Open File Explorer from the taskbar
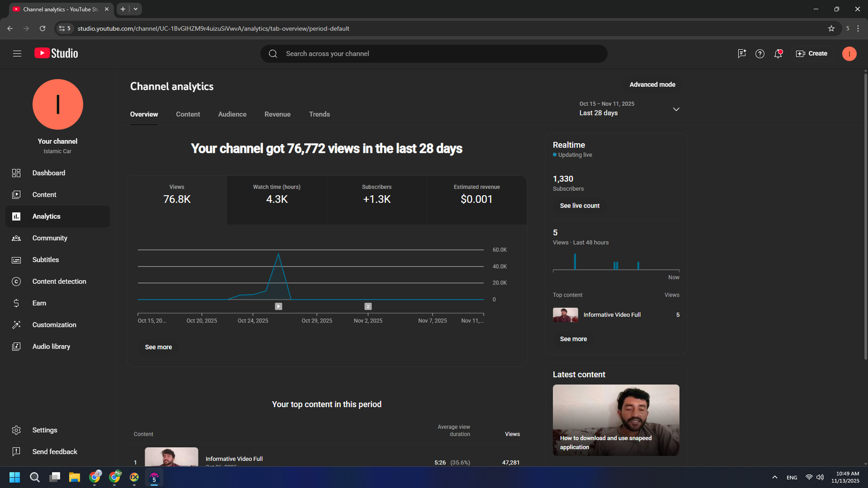 [74, 477]
